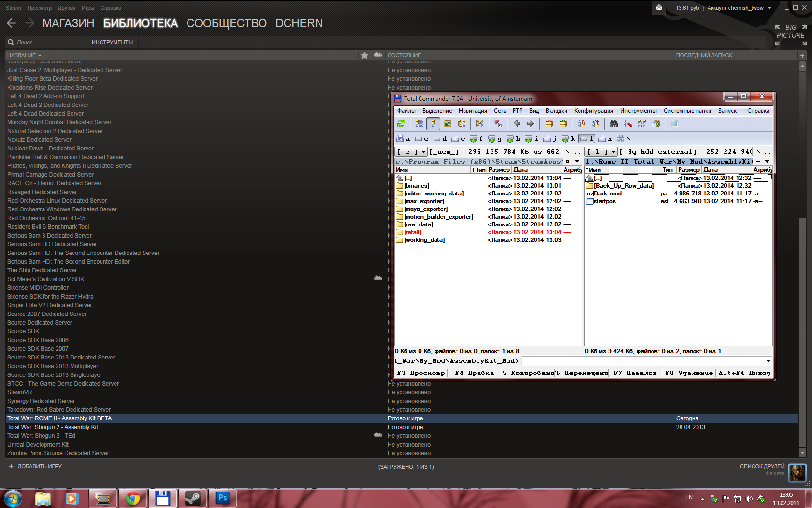Screen dimensions: 812x508
Task: Refresh source panel in Total Commander
Action: 401,124
